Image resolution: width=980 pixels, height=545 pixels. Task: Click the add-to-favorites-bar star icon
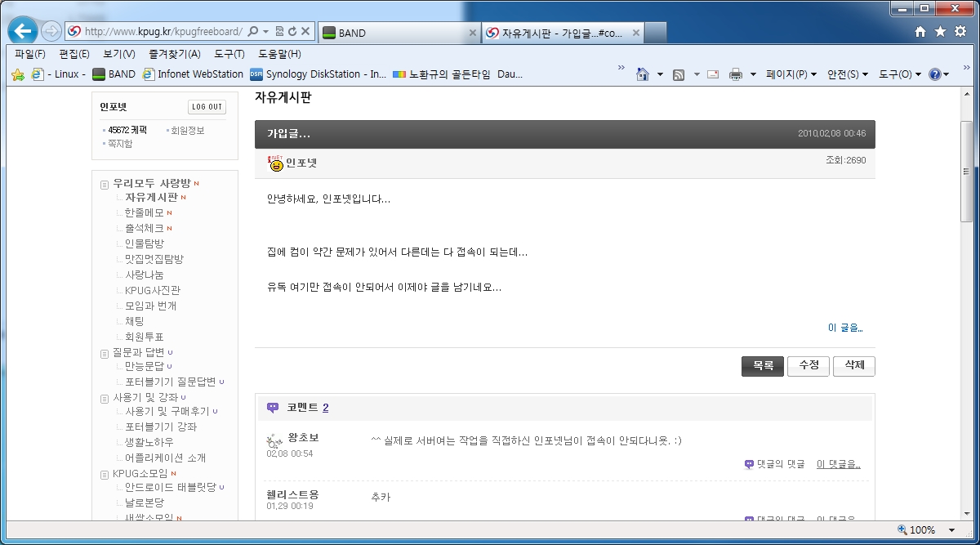click(x=18, y=74)
